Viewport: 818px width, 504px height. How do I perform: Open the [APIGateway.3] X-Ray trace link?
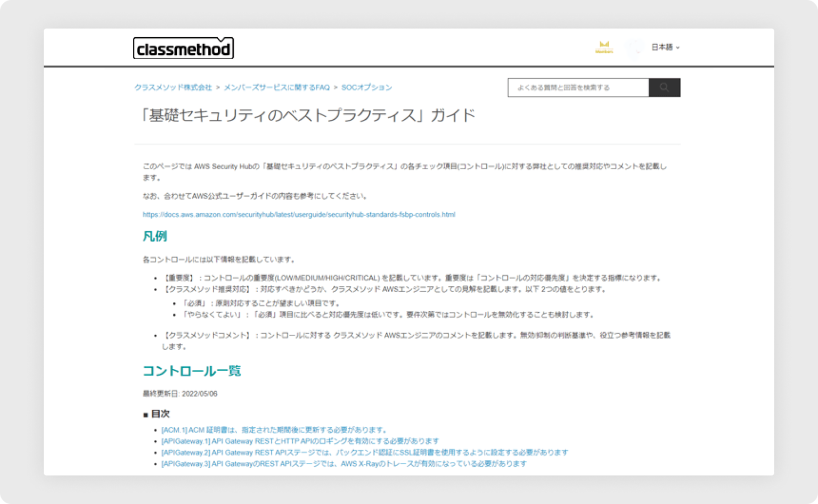pyautogui.click(x=344, y=464)
